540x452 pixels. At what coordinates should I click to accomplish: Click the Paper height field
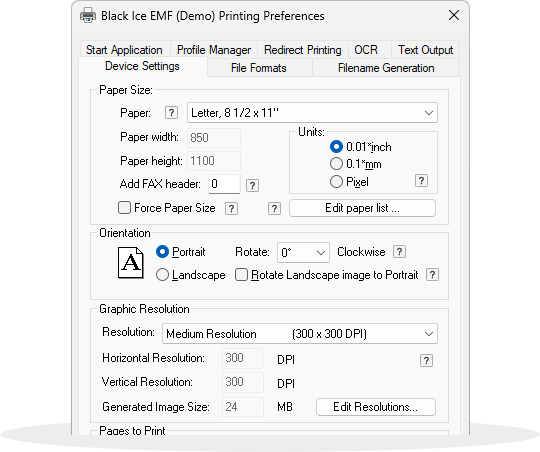(x=214, y=161)
